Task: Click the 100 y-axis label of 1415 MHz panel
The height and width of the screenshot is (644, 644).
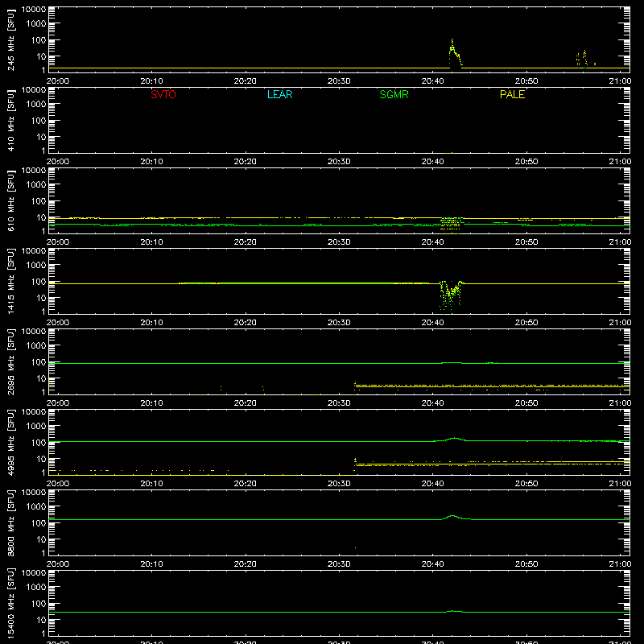Action: [39, 282]
